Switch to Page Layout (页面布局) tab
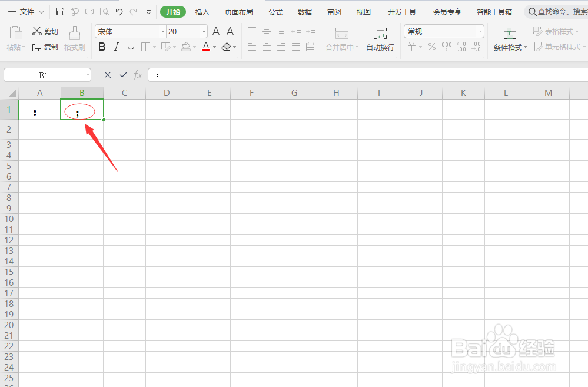 [238, 12]
